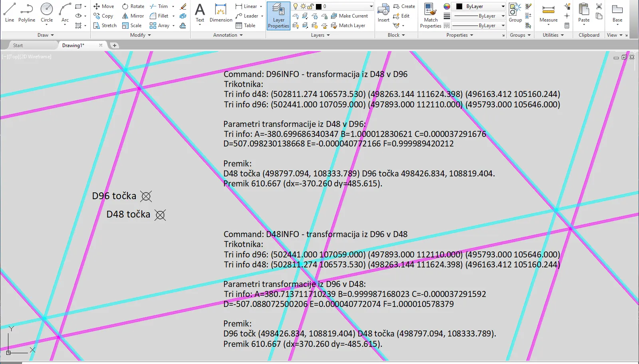The image size is (639, 364).
Task: Select the Drawing1 tab
Action: click(x=73, y=45)
